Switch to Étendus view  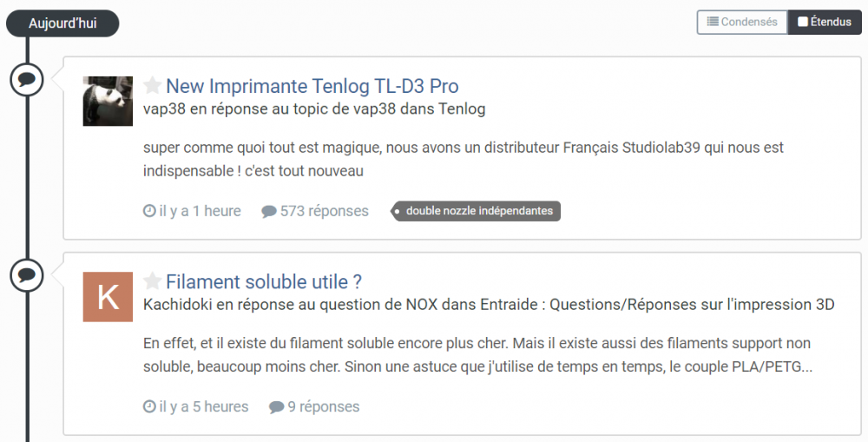(x=825, y=22)
